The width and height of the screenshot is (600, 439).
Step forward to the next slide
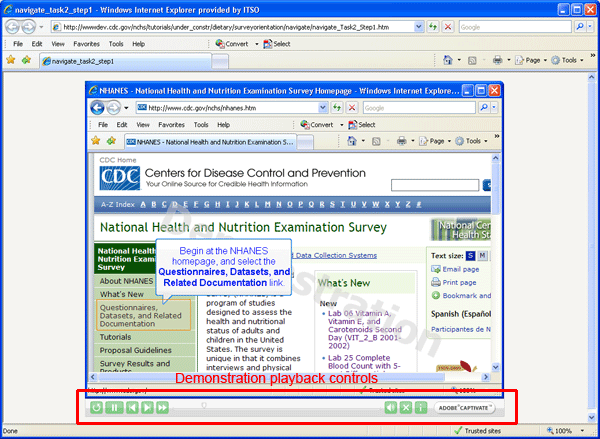pos(147,407)
